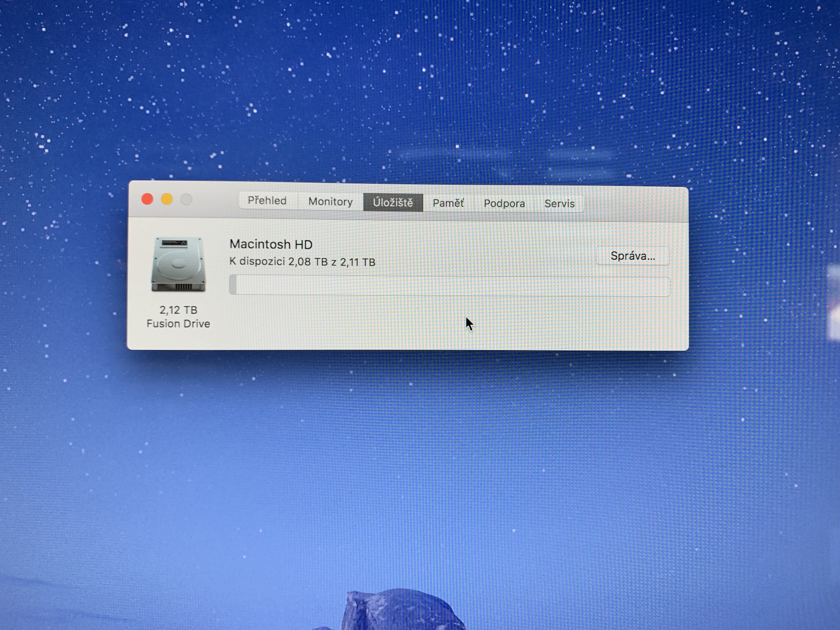The width and height of the screenshot is (840, 630).
Task: Click the gray used-space segment of bar
Action: click(x=233, y=284)
